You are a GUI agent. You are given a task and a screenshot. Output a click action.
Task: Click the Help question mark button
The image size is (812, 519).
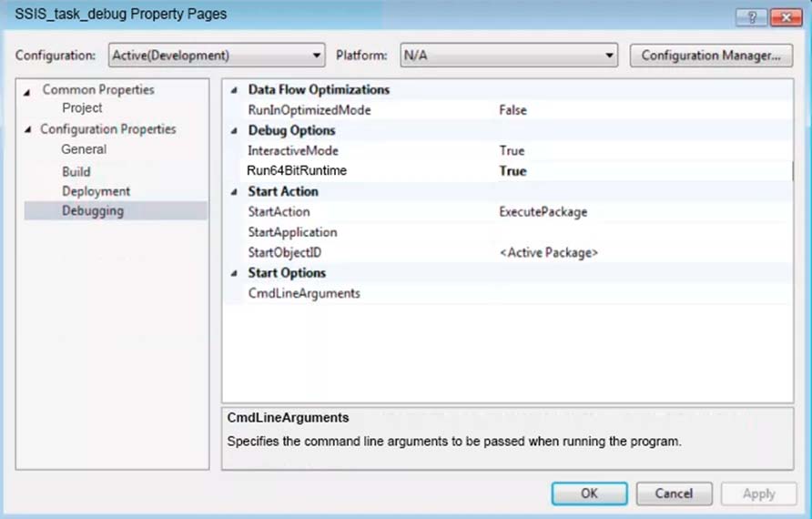pos(752,17)
